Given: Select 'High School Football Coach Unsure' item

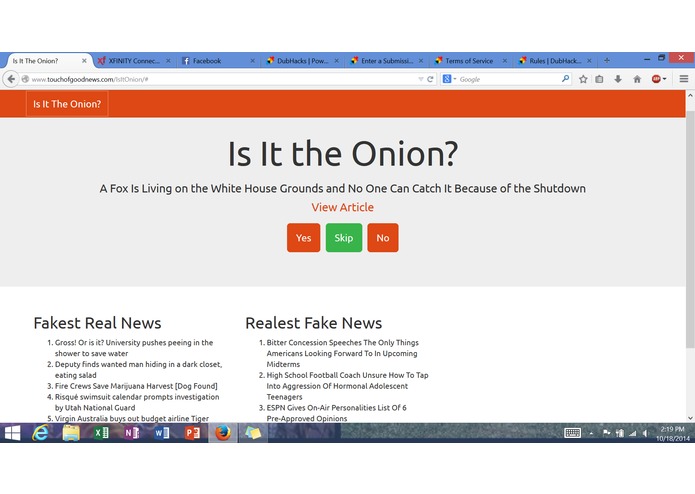Looking at the screenshot, I should 347,386.
